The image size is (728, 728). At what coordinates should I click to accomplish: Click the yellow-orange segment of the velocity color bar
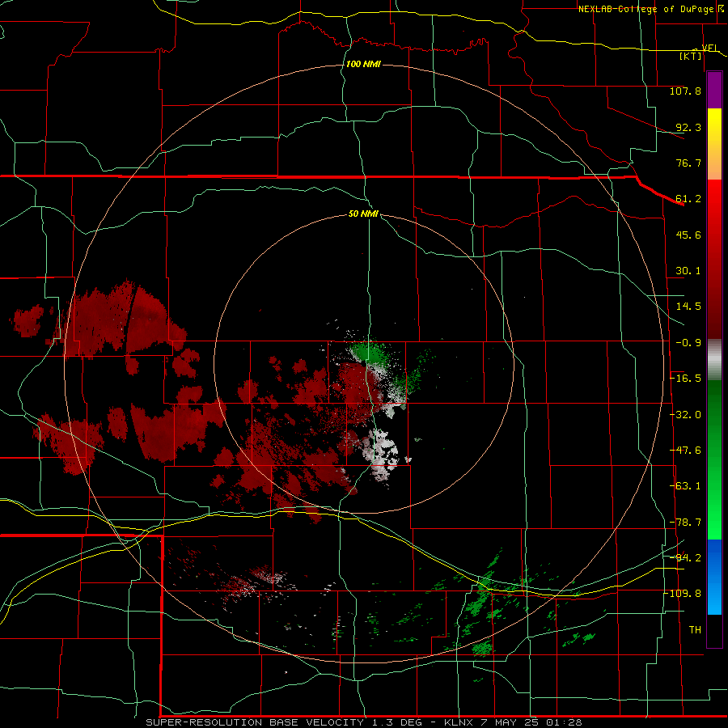pyautogui.click(x=714, y=144)
